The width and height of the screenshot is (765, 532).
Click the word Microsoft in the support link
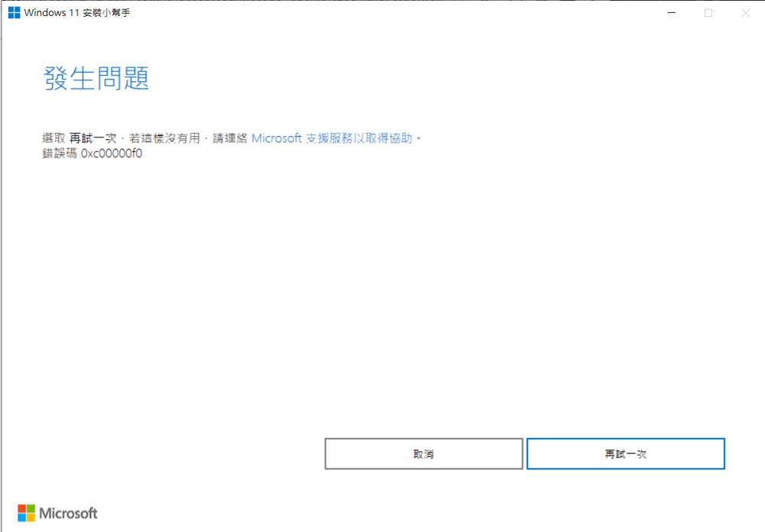pos(276,138)
